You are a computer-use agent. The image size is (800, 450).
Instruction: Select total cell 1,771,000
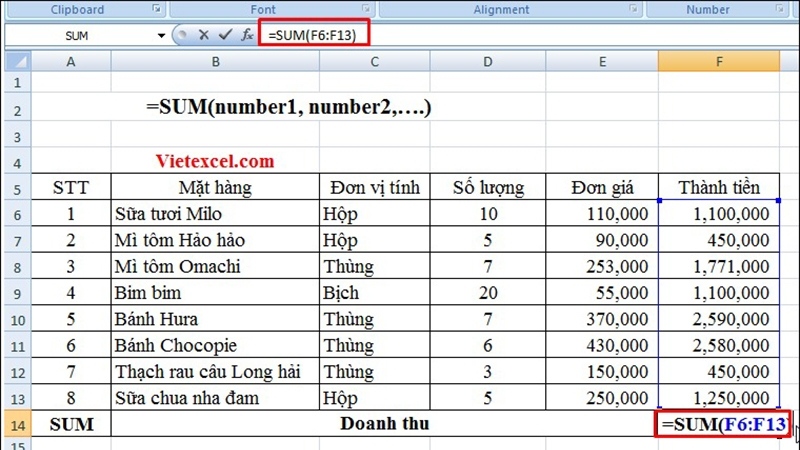click(x=719, y=266)
